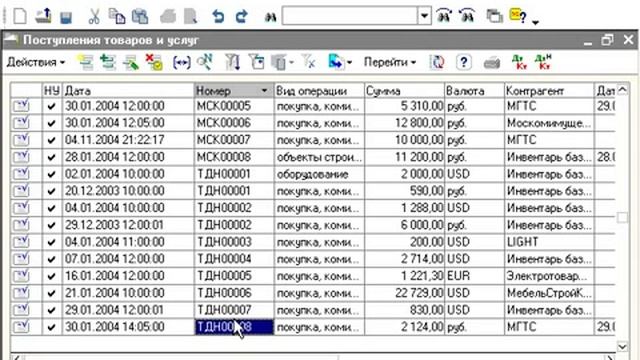Mark document for deletion with red X icon
This screenshot has width=640, height=360.
154,62
